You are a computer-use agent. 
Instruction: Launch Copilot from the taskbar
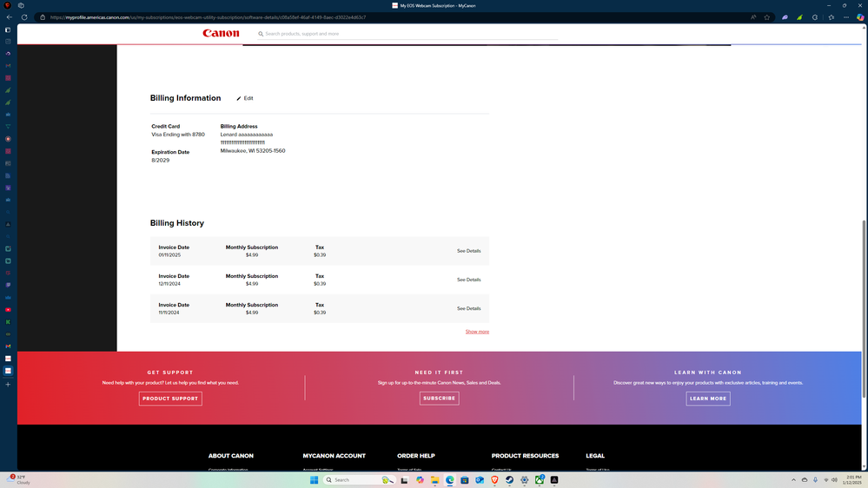click(x=421, y=479)
